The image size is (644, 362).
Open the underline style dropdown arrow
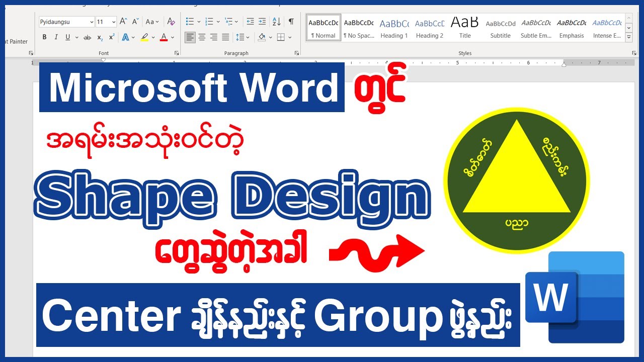pyautogui.click(x=76, y=37)
